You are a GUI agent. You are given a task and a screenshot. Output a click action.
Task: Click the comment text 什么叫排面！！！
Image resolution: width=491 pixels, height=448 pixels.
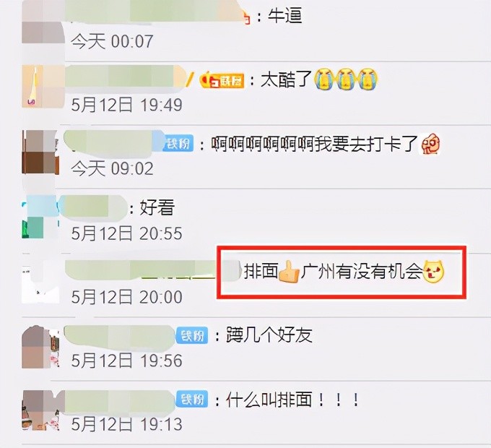292,400
